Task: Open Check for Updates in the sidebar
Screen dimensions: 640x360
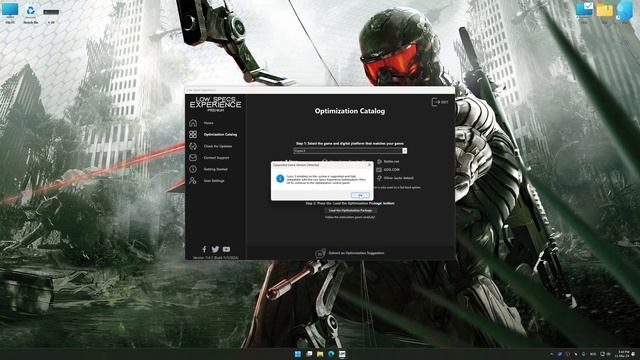Action: tap(218, 146)
